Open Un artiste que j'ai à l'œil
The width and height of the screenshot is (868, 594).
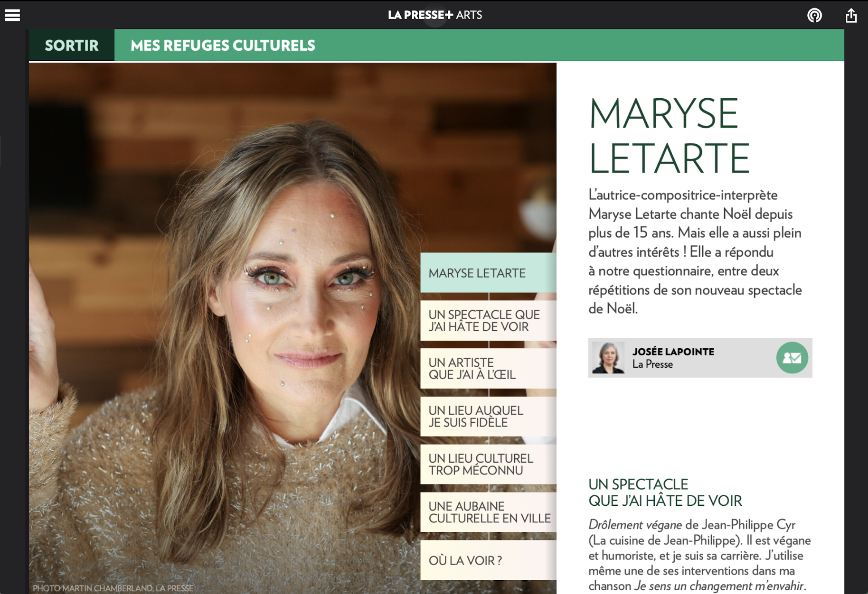pos(488,369)
